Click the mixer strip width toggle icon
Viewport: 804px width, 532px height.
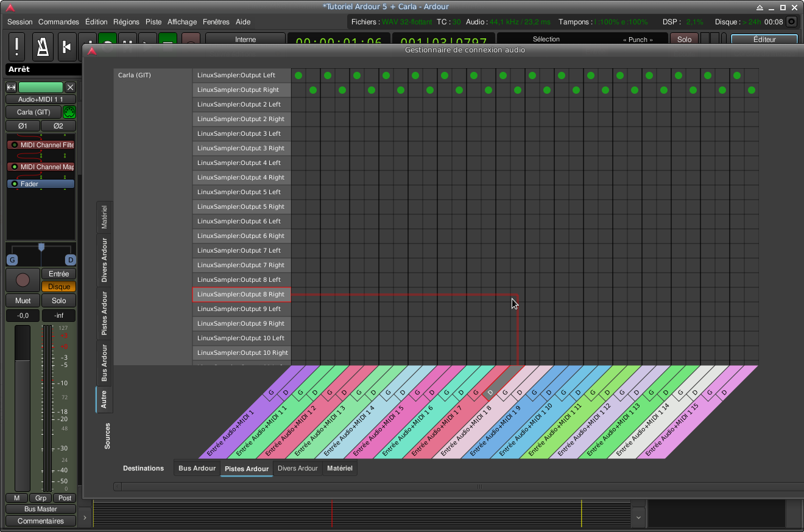11,87
